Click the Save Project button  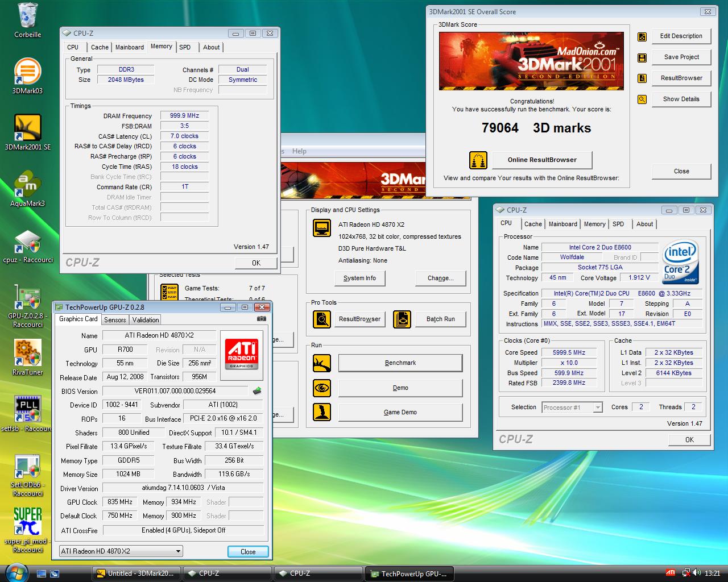pyautogui.click(x=681, y=57)
